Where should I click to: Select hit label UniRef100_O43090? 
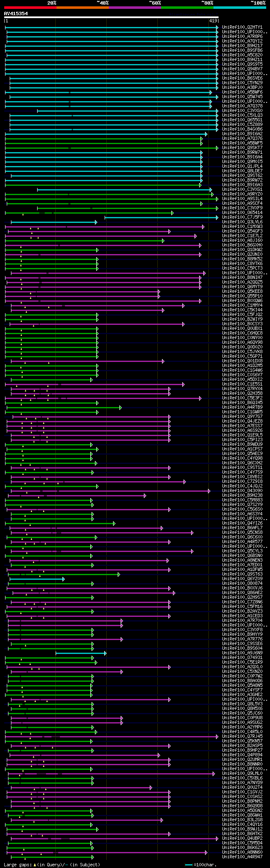click(x=242, y=490)
